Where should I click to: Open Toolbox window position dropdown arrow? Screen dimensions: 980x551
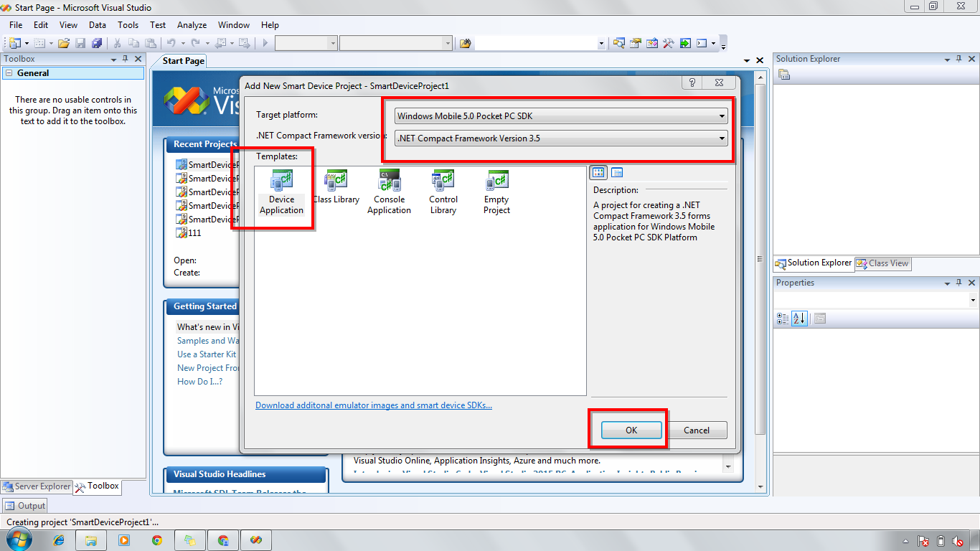pyautogui.click(x=113, y=60)
